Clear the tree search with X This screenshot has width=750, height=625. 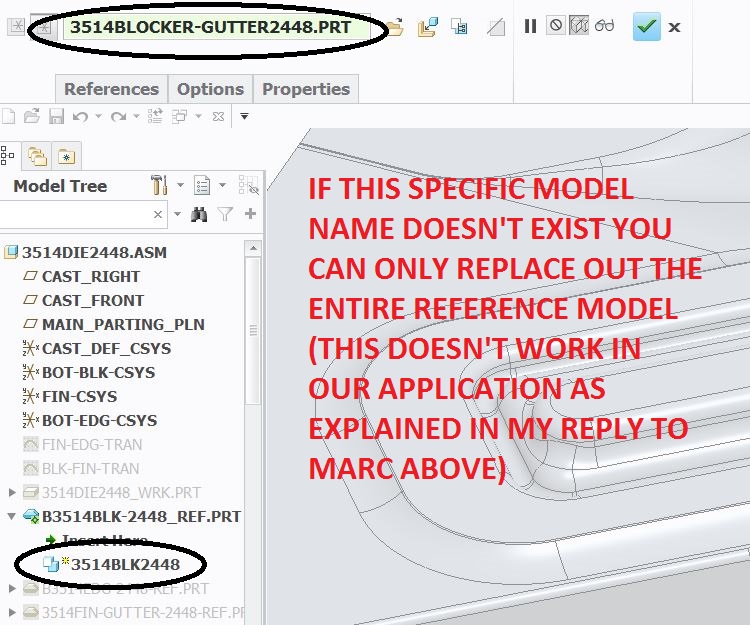[x=158, y=215]
